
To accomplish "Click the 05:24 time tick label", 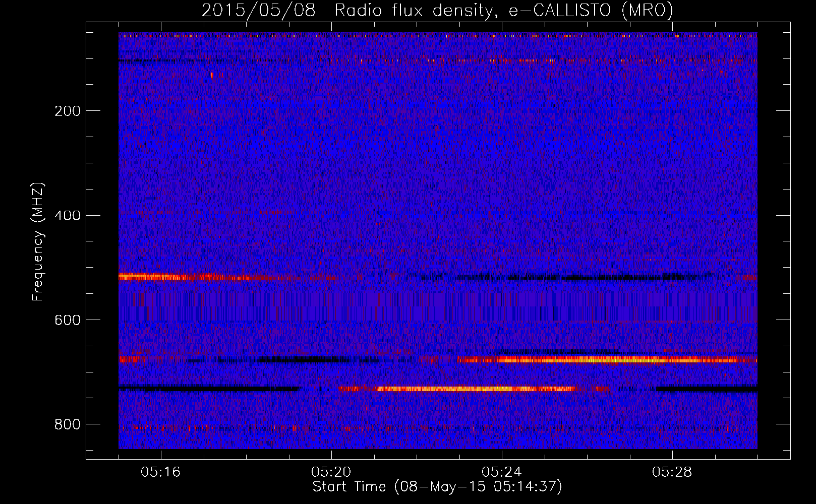I will (x=502, y=472).
